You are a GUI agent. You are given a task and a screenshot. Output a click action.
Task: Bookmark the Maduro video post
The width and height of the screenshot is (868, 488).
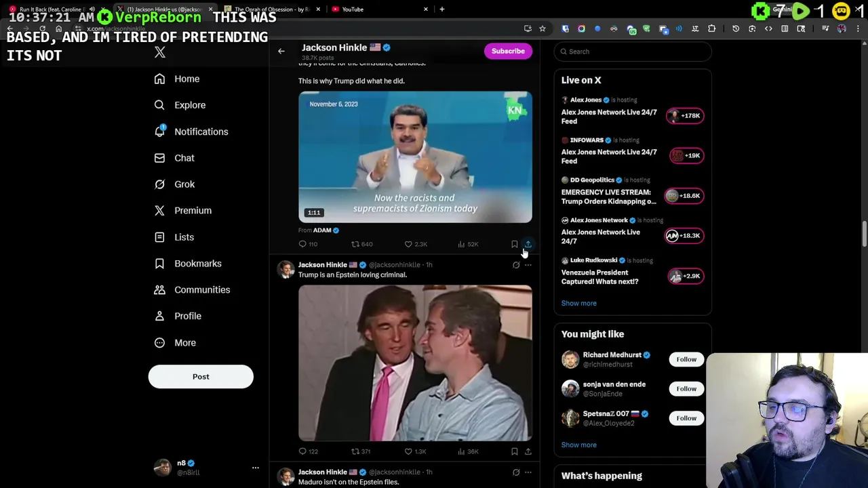click(x=514, y=244)
